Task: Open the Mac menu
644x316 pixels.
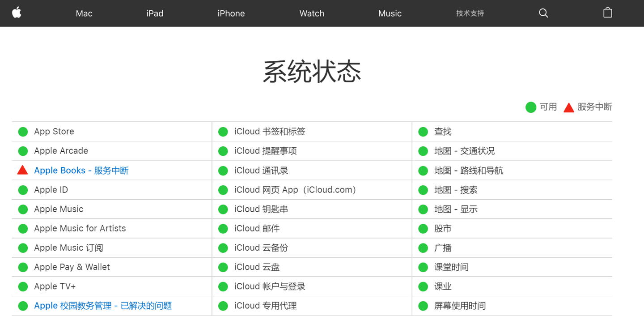Action: pyautogui.click(x=84, y=13)
